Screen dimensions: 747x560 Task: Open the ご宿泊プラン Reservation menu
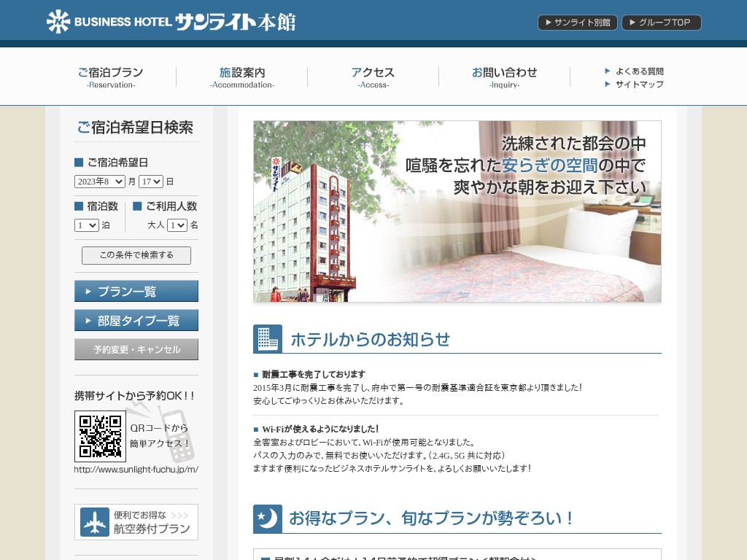111,77
